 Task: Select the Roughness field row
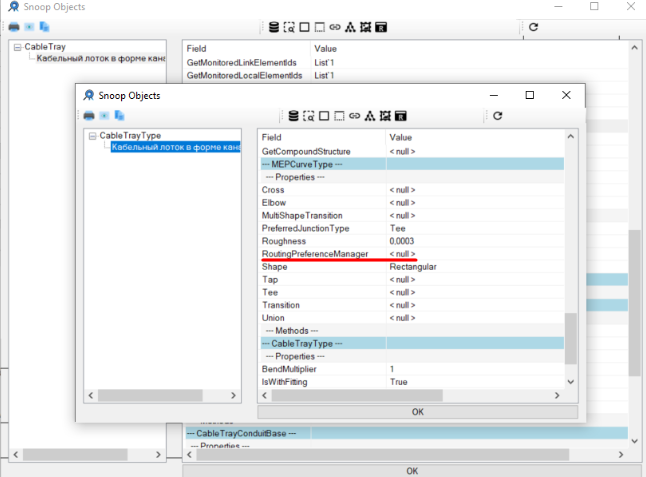point(412,241)
